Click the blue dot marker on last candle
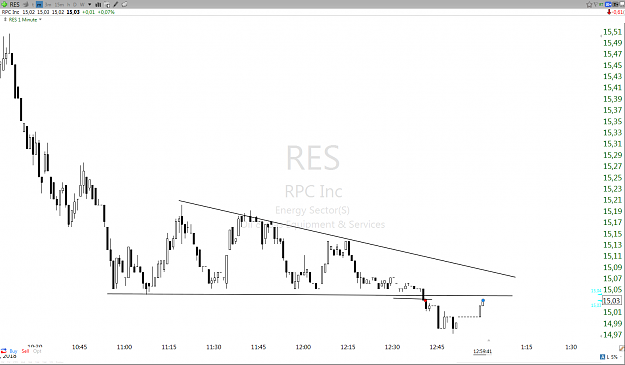Screen dimensions: 625x365 click(483, 300)
